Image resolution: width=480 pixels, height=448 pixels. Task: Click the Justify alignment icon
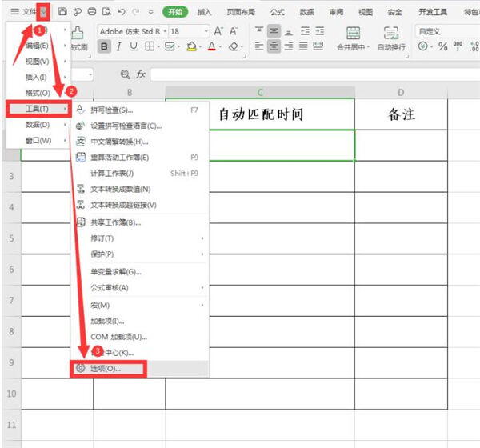point(303,46)
